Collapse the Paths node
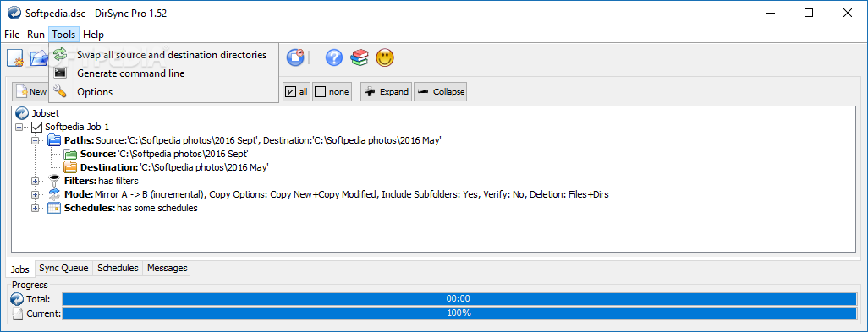The image size is (868, 332). tap(36, 140)
